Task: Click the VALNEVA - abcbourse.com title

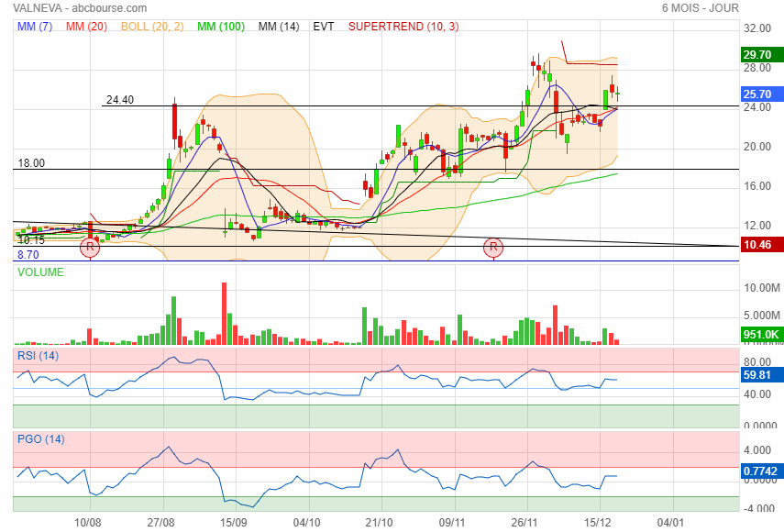Action: tap(80, 8)
